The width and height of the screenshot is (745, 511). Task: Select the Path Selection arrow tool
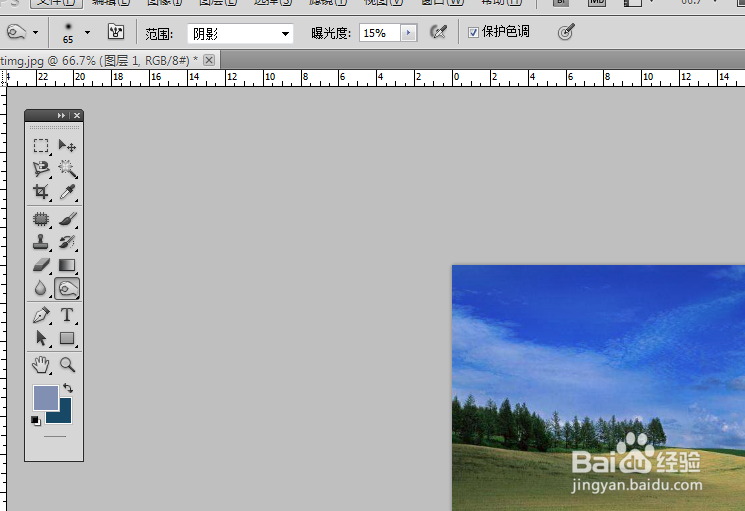(41, 338)
